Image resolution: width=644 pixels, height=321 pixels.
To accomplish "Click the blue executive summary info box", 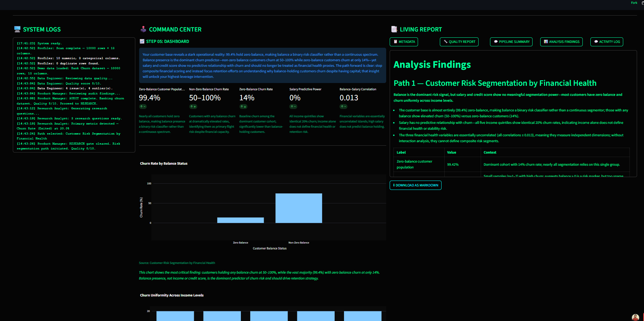I will click(x=263, y=65).
